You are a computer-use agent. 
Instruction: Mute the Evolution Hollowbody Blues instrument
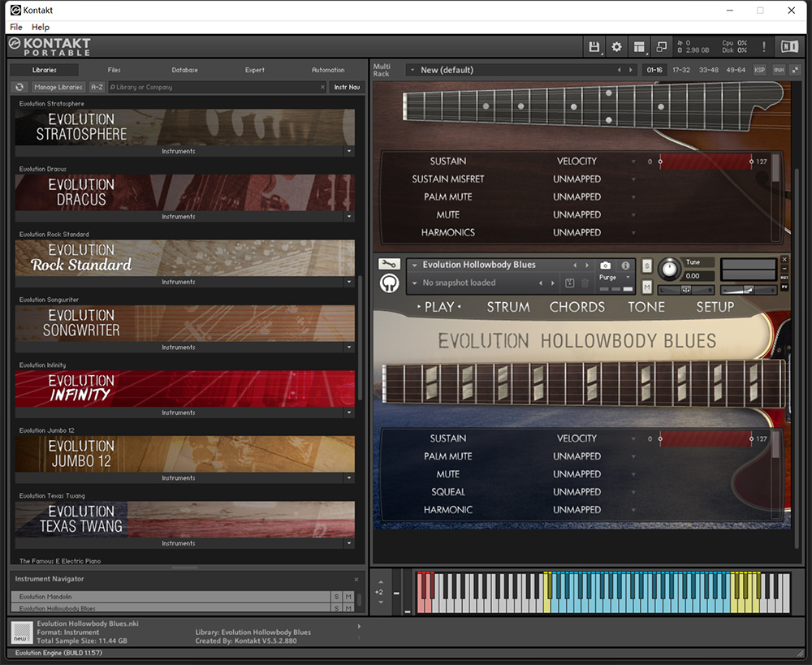647,287
